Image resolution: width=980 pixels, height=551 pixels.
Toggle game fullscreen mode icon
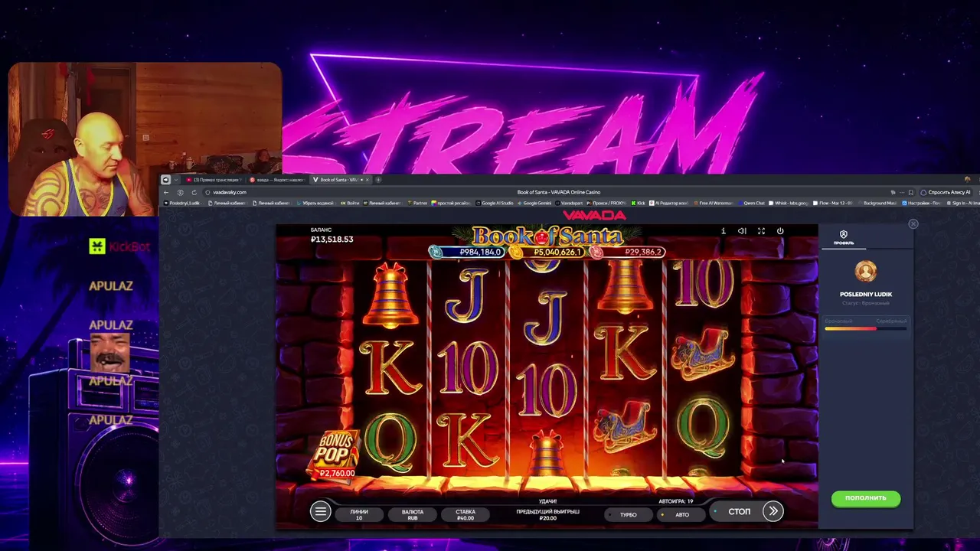(761, 231)
